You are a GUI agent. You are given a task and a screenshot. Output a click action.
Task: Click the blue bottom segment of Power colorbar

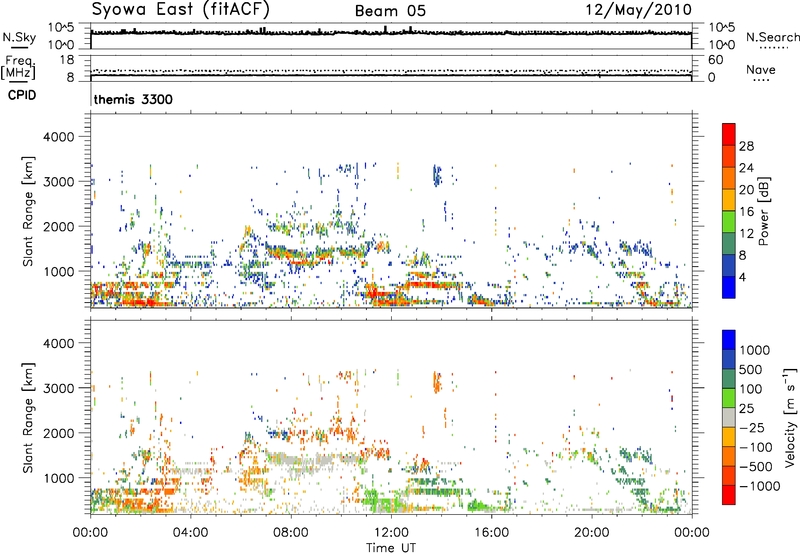coord(729,287)
